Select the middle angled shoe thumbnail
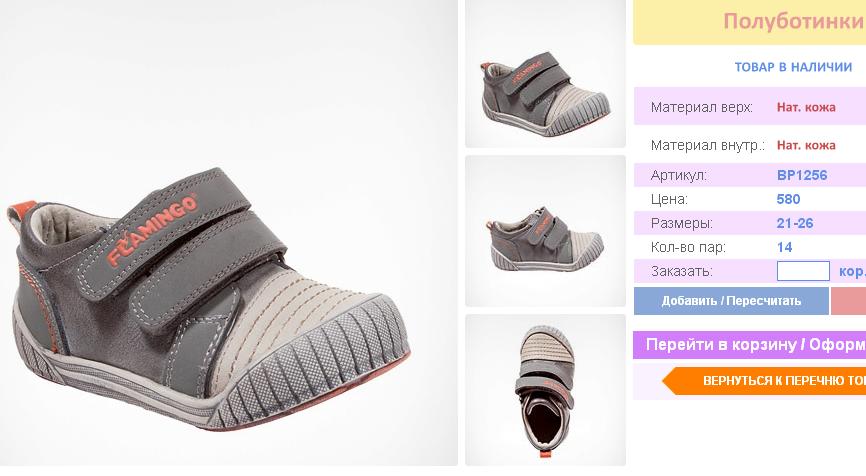 tap(545, 231)
